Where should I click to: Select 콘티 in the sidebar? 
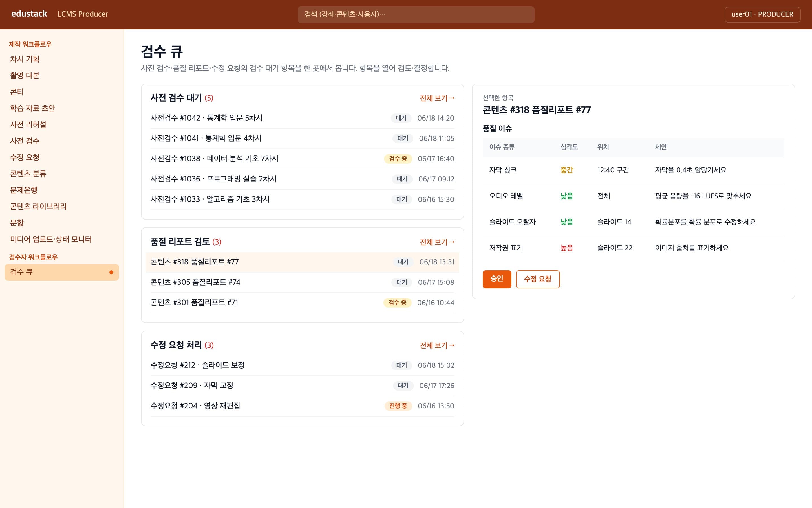[62, 92]
